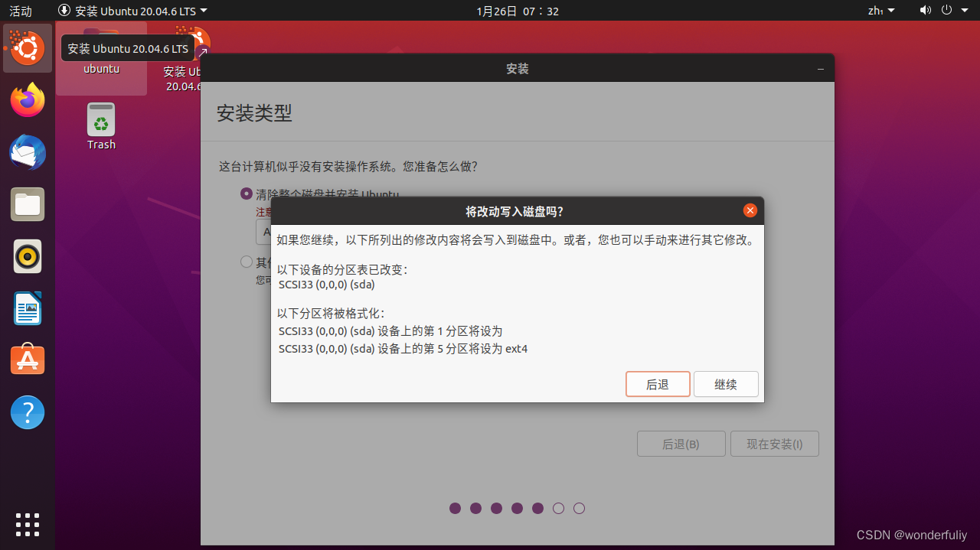Open the Files manager in the dock

point(28,204)
